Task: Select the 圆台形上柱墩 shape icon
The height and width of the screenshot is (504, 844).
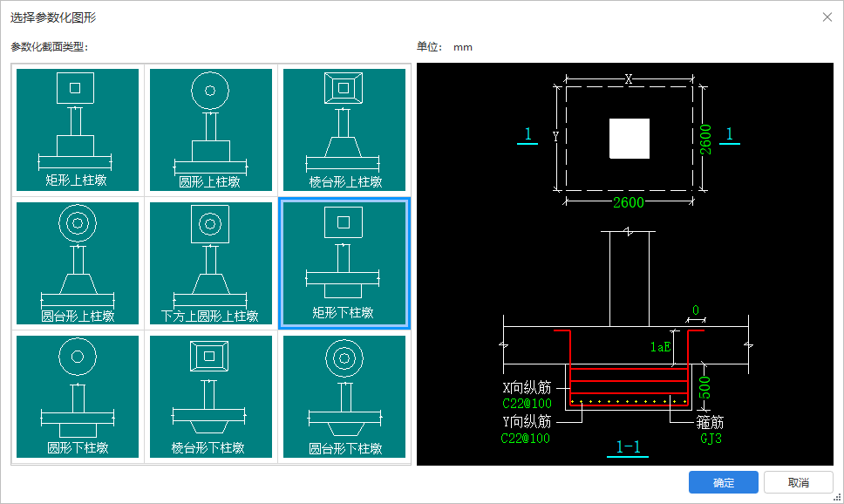Action: [78, 263]
